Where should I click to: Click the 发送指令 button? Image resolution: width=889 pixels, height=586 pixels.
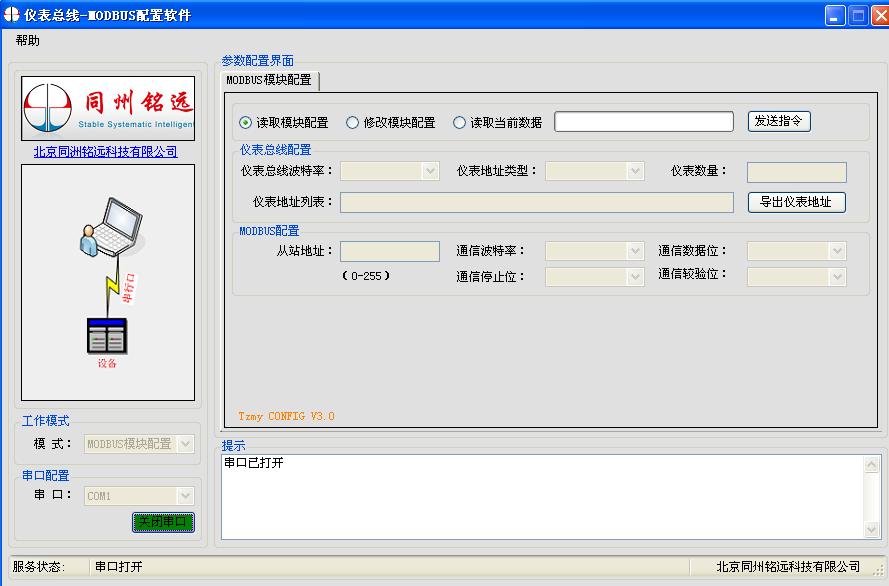(779, 121)
